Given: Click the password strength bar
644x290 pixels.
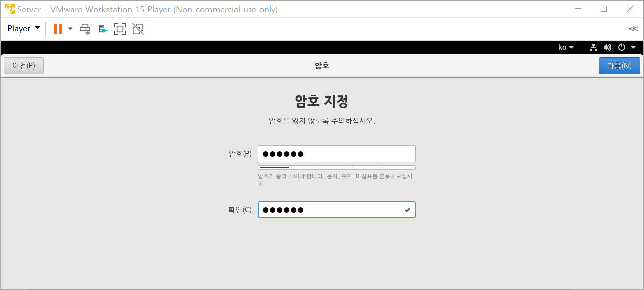Looking at the screenshot, I should (337, 167).
